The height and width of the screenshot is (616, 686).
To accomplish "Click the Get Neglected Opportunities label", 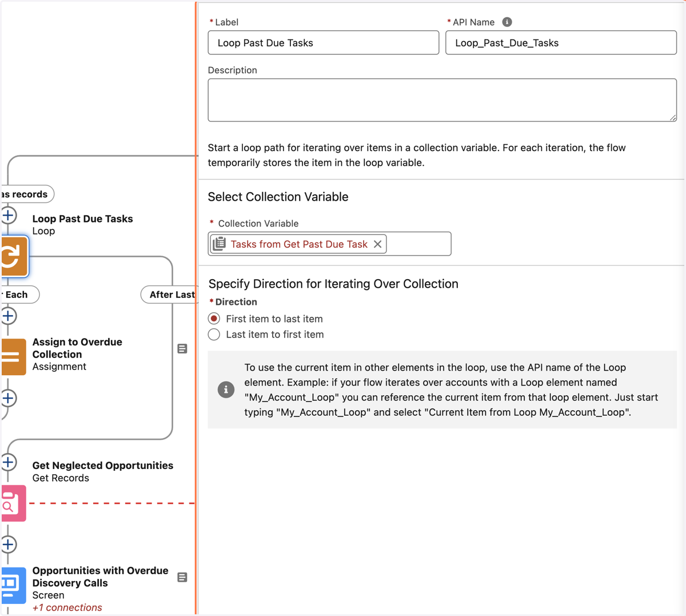I will point(103,466).
